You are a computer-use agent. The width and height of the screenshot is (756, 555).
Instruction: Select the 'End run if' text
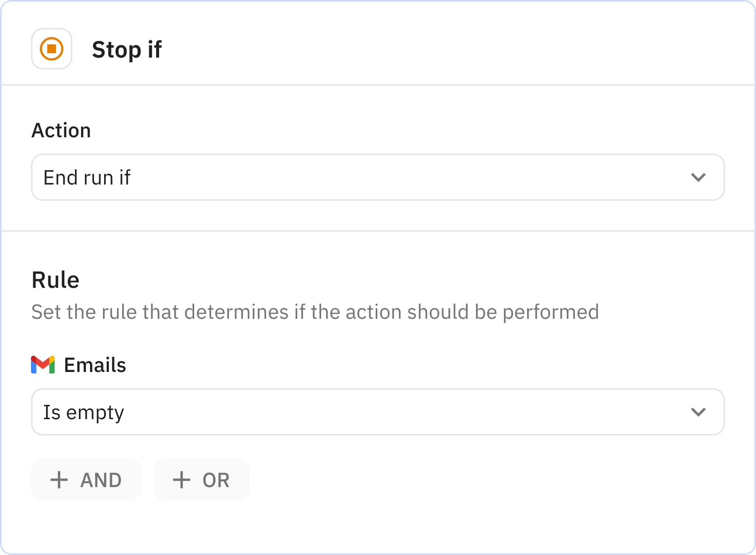pos(87,177)
